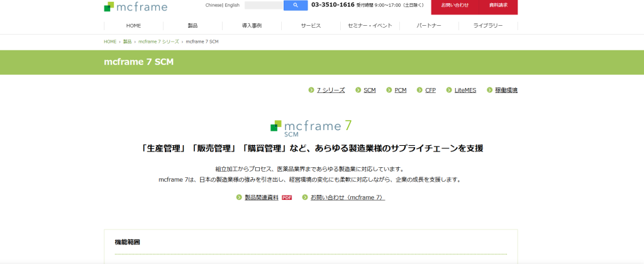Click green arrow icon beside PCM link
Screen dimensions: 644x264
coord(389,91)
